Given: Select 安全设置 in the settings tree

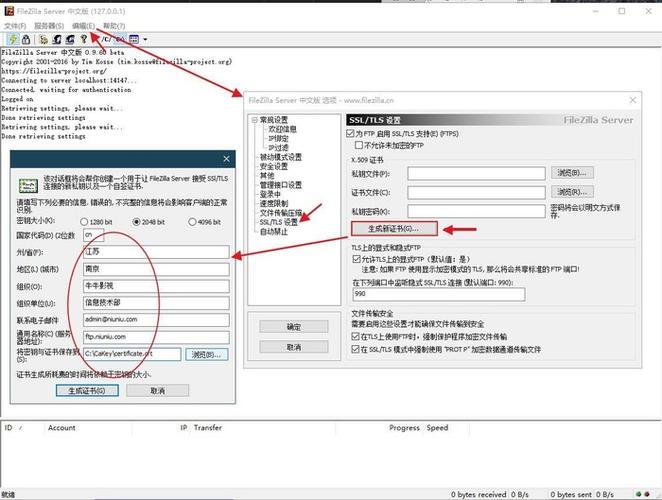Looking at the screenshot, I should pos(274,166).
